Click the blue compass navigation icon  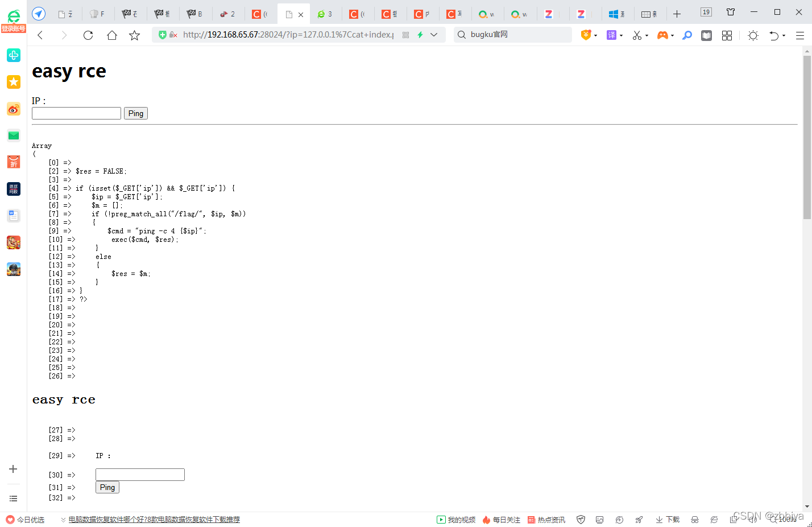[x=39, y=14]
